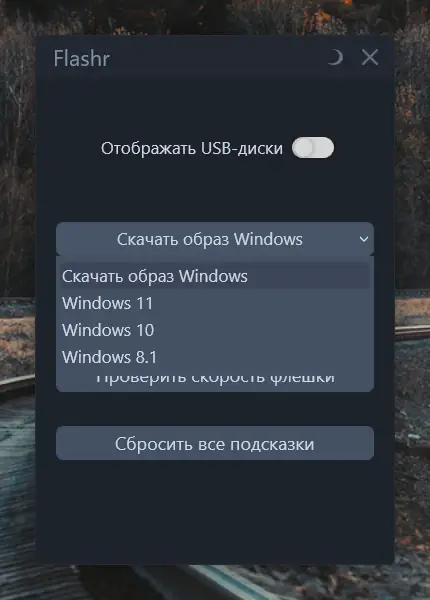This screenshot has height=600, width=430.
Task: Click the Flashr title text
Action: (81, 59)
